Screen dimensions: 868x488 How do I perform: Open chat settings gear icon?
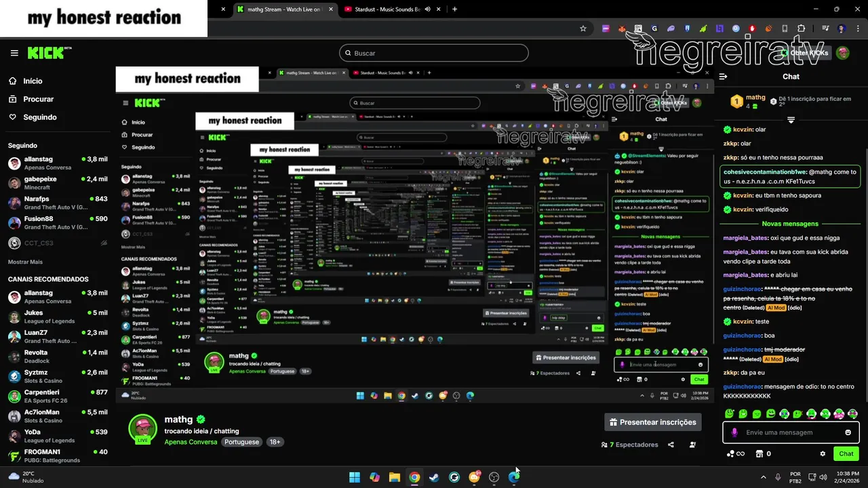pos(823,454)
